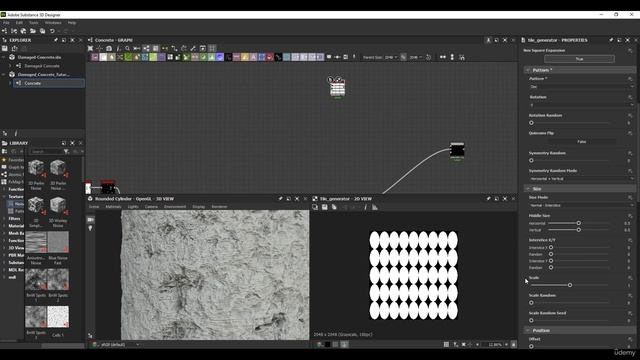Open the Symmetry Random Mode dropdown

pyautogui.click(x=582, y=179)
